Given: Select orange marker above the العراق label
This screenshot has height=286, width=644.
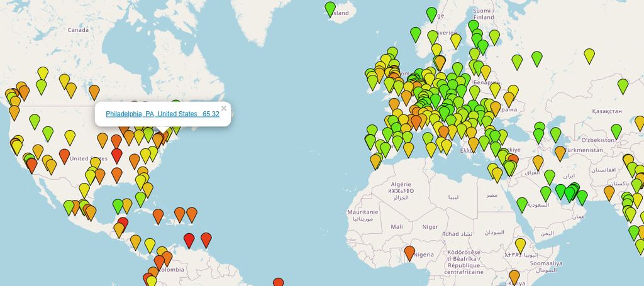Looking at the screenshot, I should pyautogui.click(x=538, y=163).
